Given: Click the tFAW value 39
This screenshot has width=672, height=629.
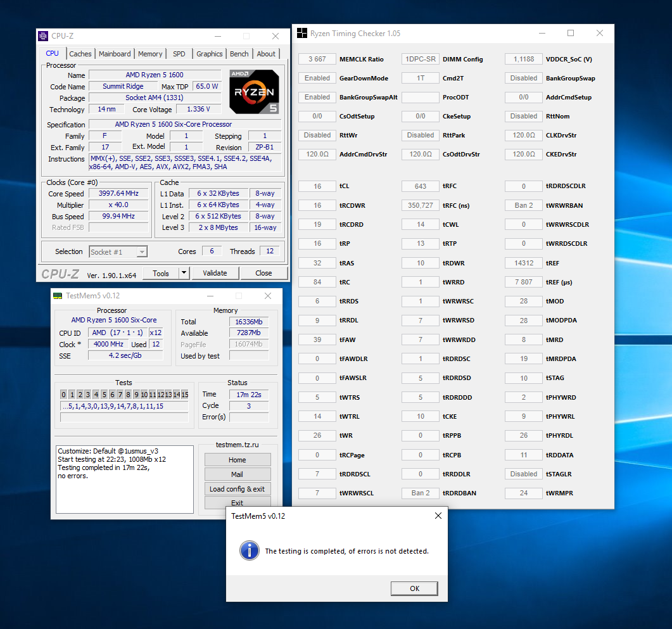Looking at the screenshot, I should 317,340.
